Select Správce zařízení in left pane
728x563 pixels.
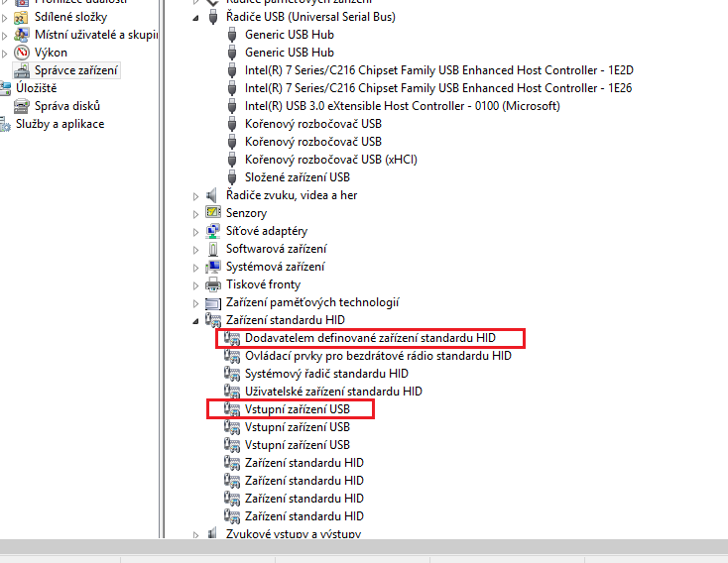[76, 70]
